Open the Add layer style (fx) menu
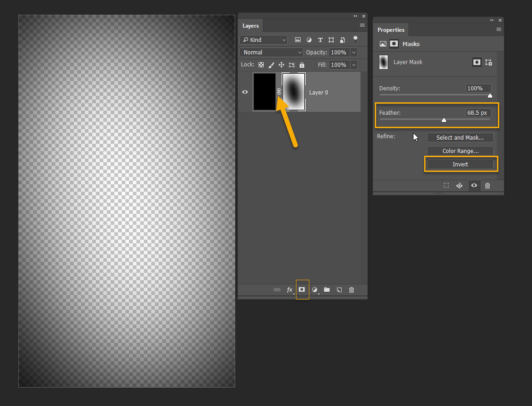 [x=290, y=289]
